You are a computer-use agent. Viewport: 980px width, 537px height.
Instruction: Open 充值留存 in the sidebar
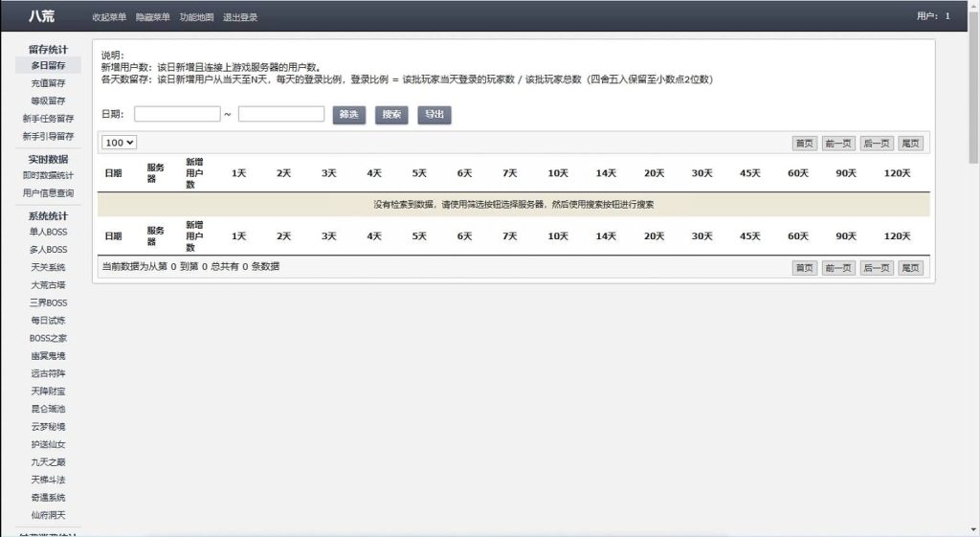(48, 83)
